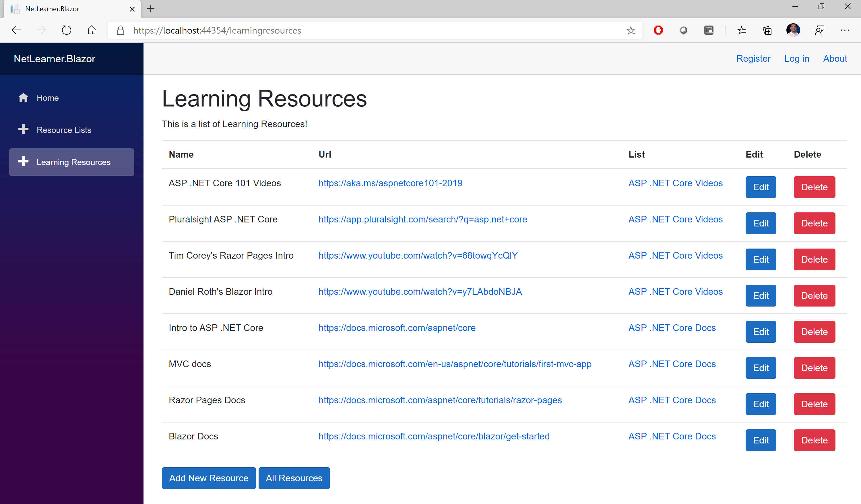Click the Edit button for Blazor Docs
Viewport: 861px width, 504px height.
[761, 440]
